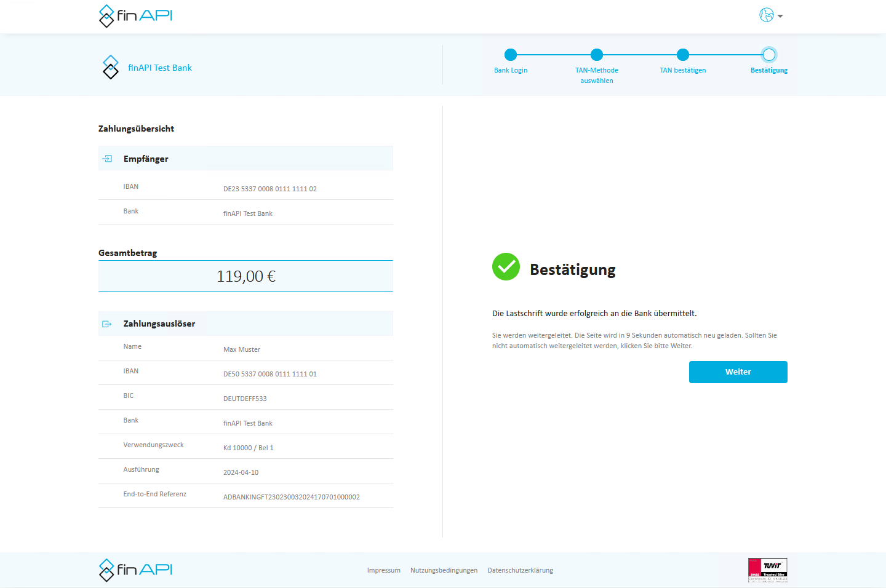Open the Impressum link
Viewport: 886px width, 588px height.
[x=384, y=570]
